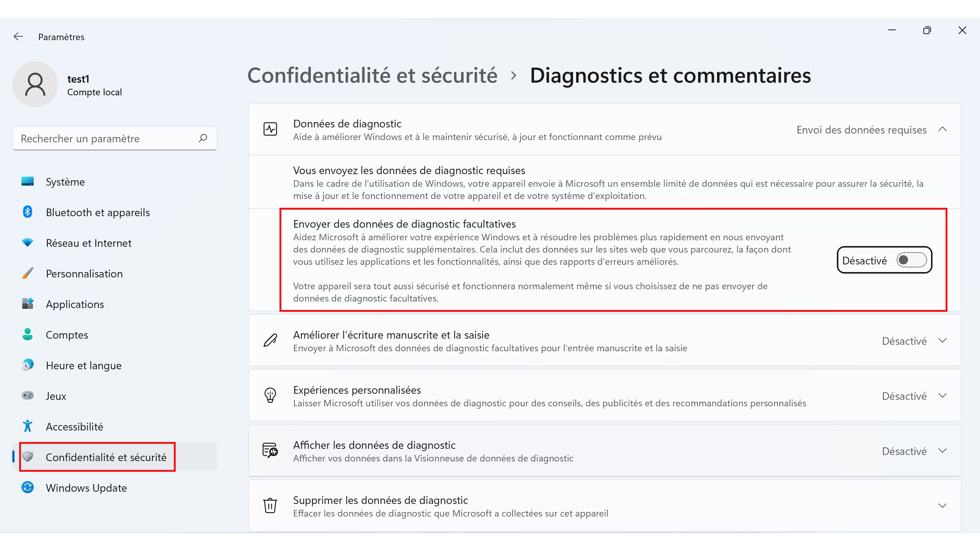980x551 pixels.
Task: Click the Accessibilité sidebar item
Action: pyautogui.click(x=73, y=427)
